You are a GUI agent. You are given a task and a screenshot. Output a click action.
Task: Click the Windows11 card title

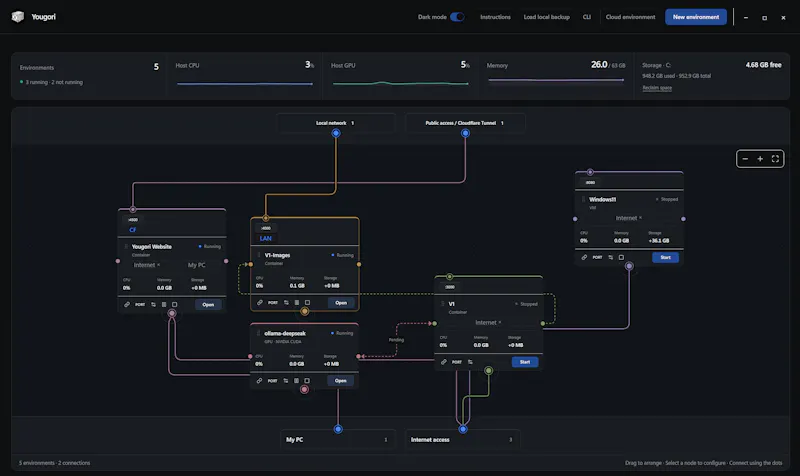[603, 199]
